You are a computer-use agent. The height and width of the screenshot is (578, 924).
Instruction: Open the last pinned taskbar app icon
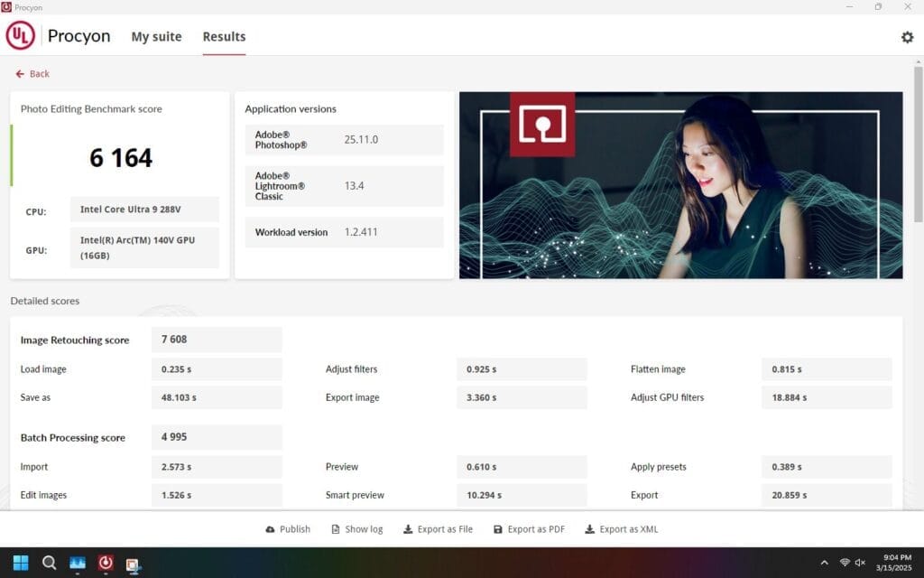pyautogui.click(x=134, y=564)
